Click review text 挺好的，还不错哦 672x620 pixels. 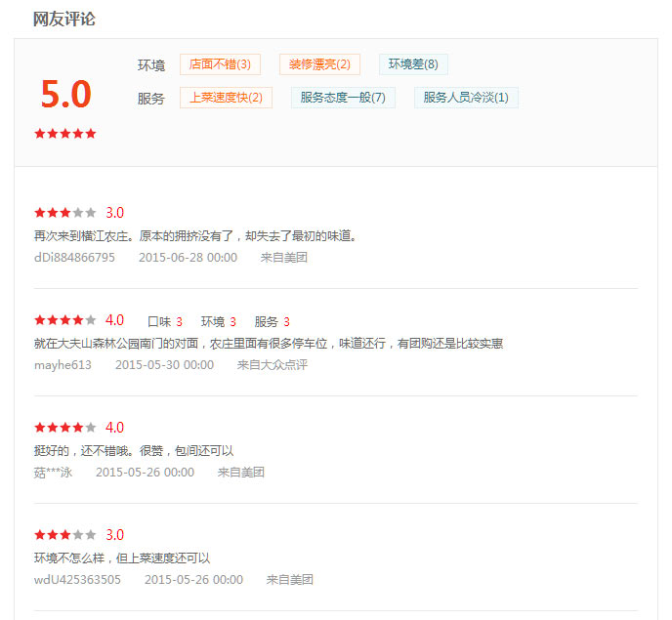click(x=134, y=451)
